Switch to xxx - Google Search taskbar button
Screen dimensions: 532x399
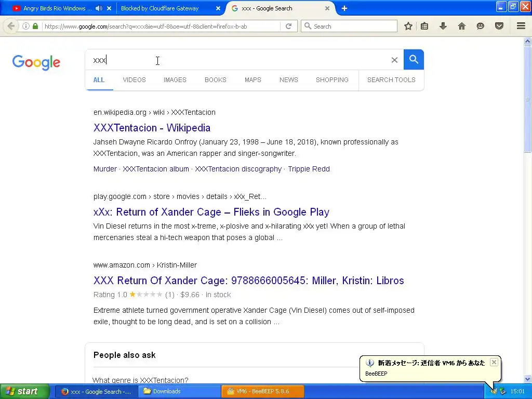pos(96,391)
